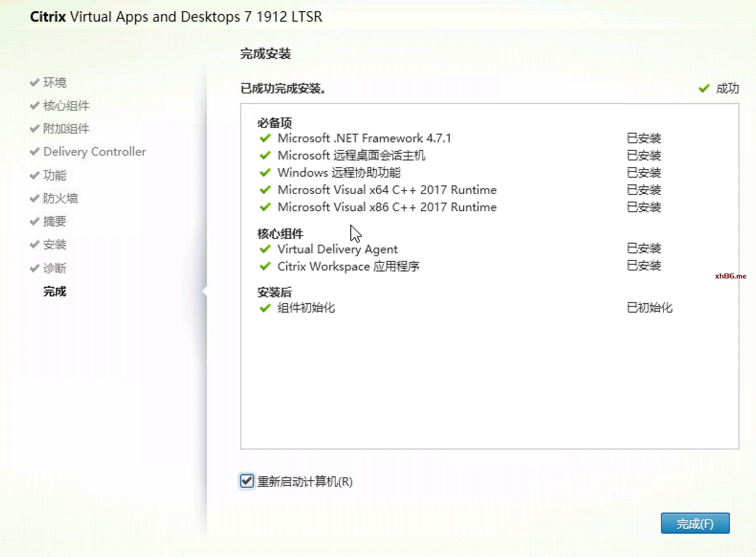Click the current 完成 step label
The height and width of the screenshot is (557, 756).
click(x=55, y=291)
